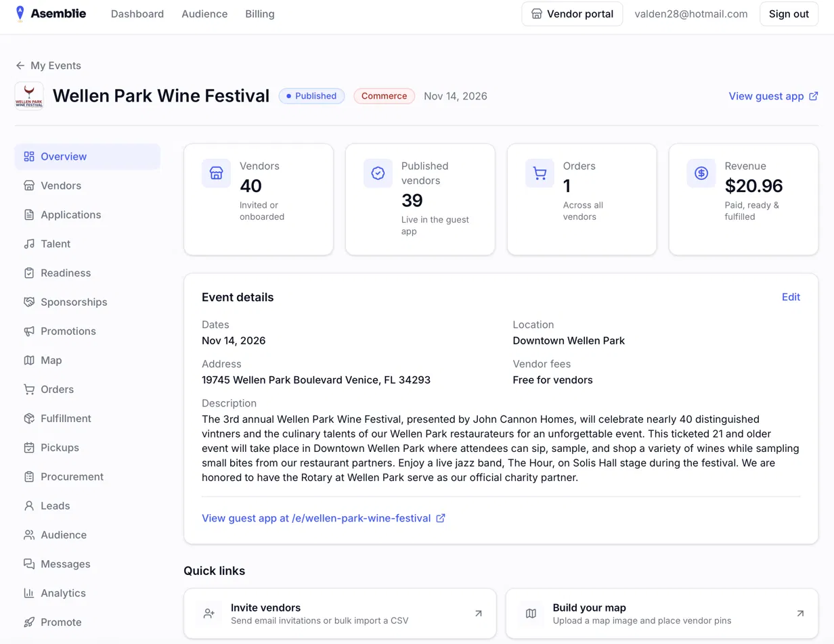The height and width of the screenshot is (644, 834).
Task: Click the View guest app header link
Action: [x=773, y=96]
